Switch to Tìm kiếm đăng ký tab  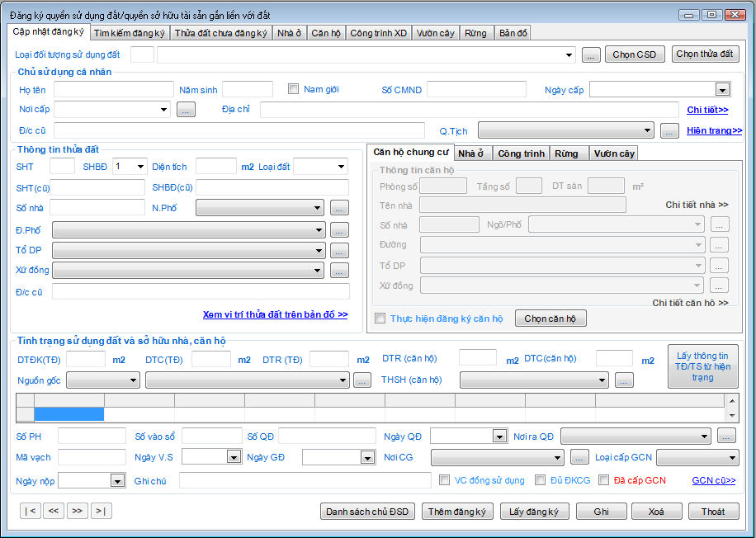130,33
